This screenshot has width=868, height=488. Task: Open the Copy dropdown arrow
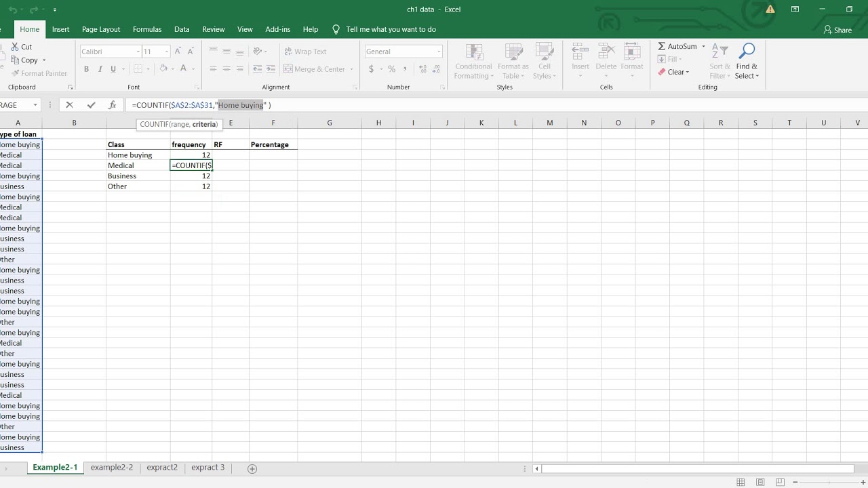[44, 60]
